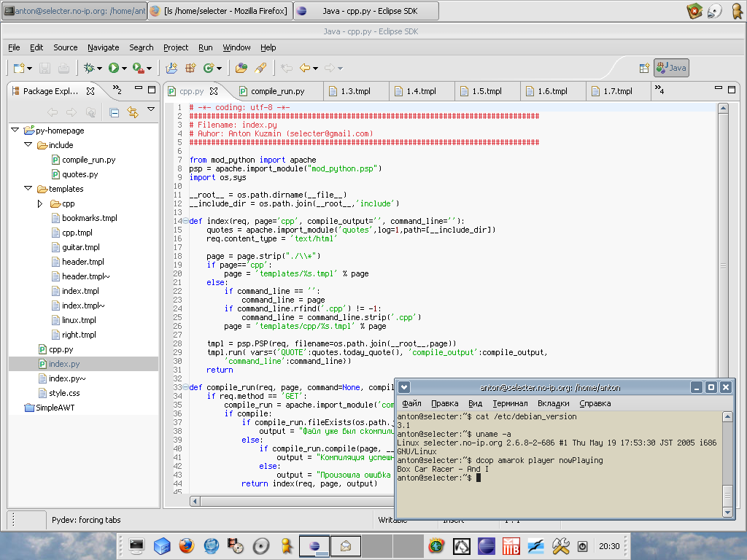Select index.py in the tree

(x=64, y=364)
